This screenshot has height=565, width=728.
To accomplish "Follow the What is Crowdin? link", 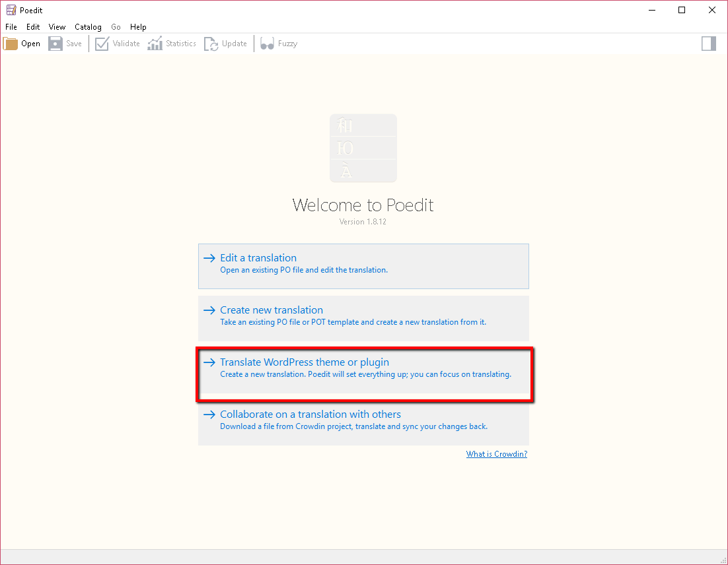I will pyautogui.click(x=496, y=454).
